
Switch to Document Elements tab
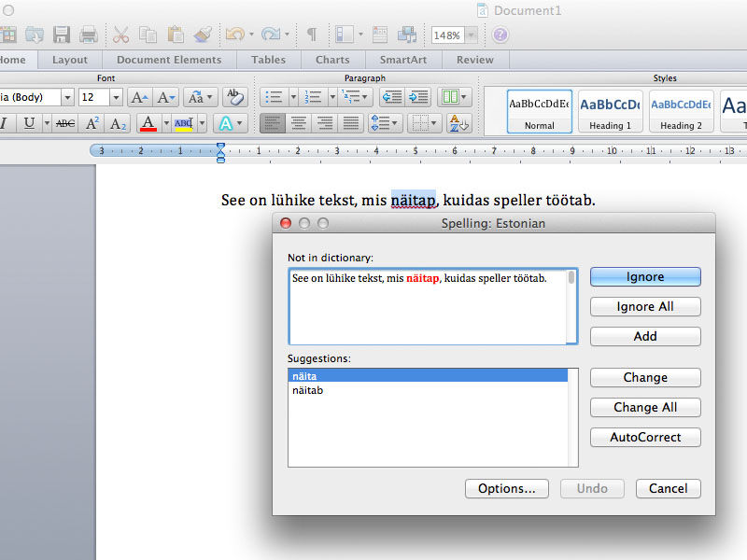pos(169,60)
